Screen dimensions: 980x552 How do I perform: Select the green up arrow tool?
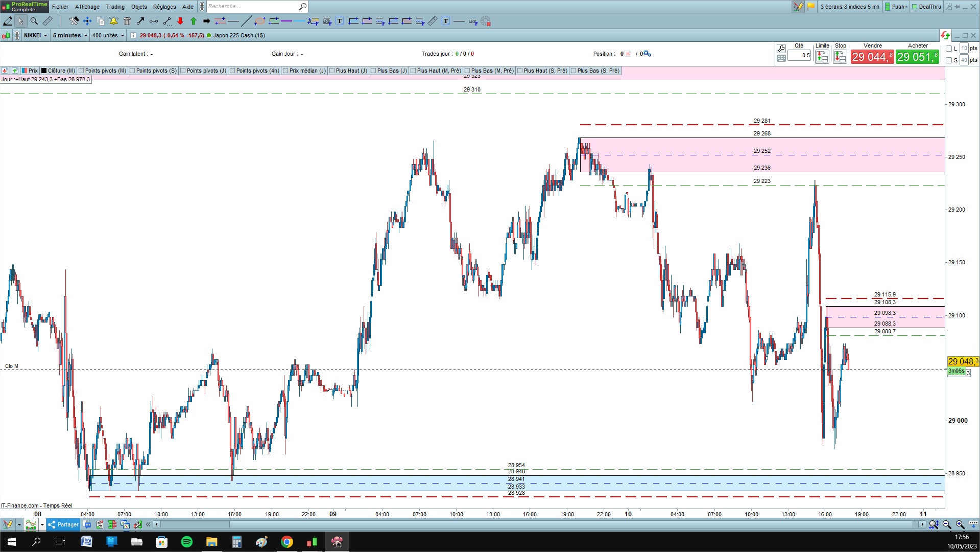[194, 21]
